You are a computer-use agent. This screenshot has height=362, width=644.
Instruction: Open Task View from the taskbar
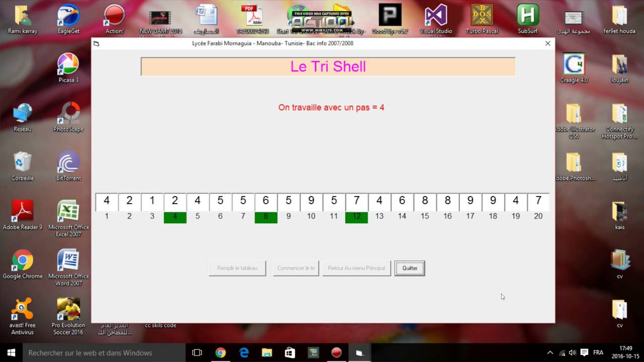pos(197,352)
